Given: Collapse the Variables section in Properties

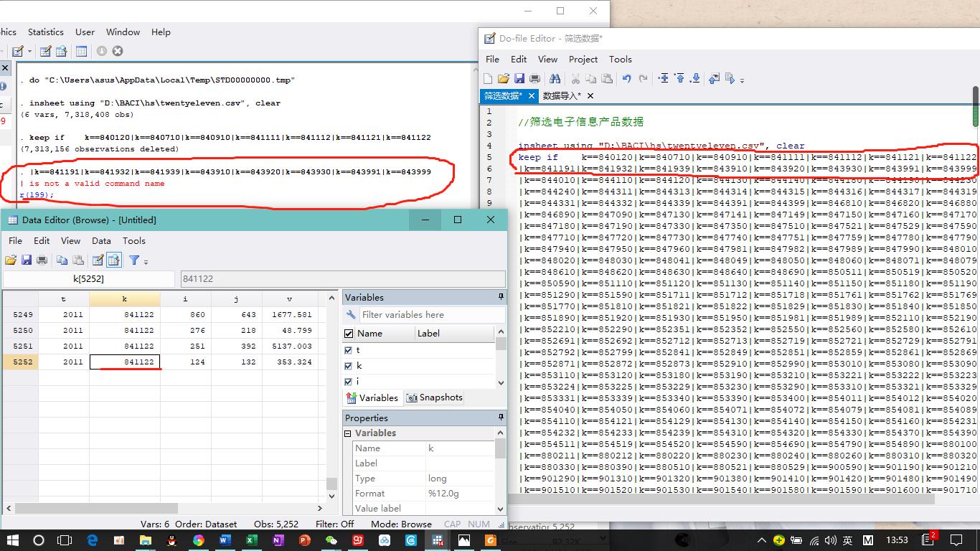Looking at the screenshot, I should tap(348, 433).
